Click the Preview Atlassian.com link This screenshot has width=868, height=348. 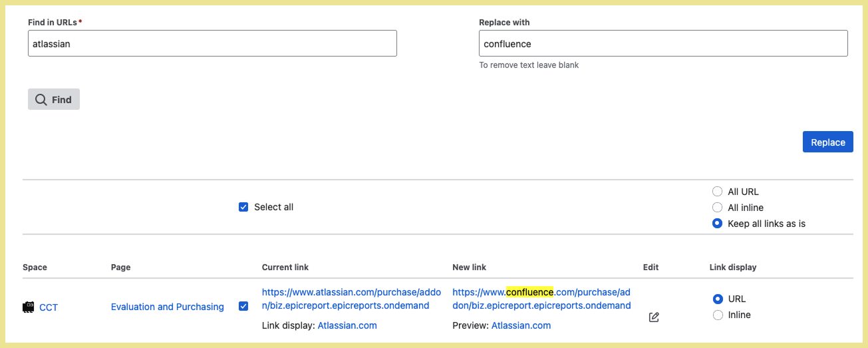pyautogui.click(x=521, y=325)
